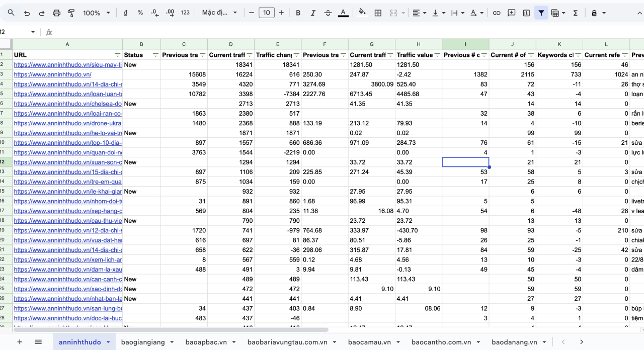This screenshot has height=350, width=644.
Task: Open horizontal align dropdown
Action: [x=419, y=13]
